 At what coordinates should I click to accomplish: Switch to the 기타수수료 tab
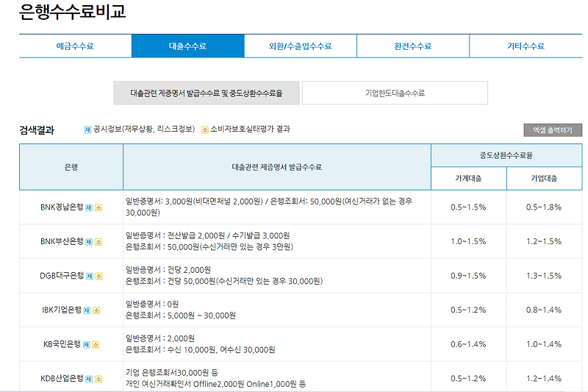[x=526, y=46]
